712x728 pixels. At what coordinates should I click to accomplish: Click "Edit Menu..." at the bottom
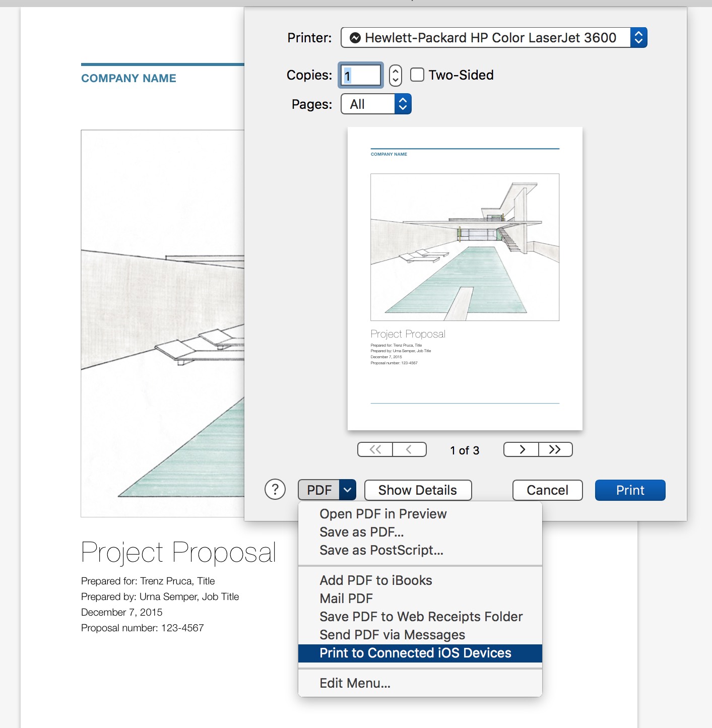pos(354,683)
